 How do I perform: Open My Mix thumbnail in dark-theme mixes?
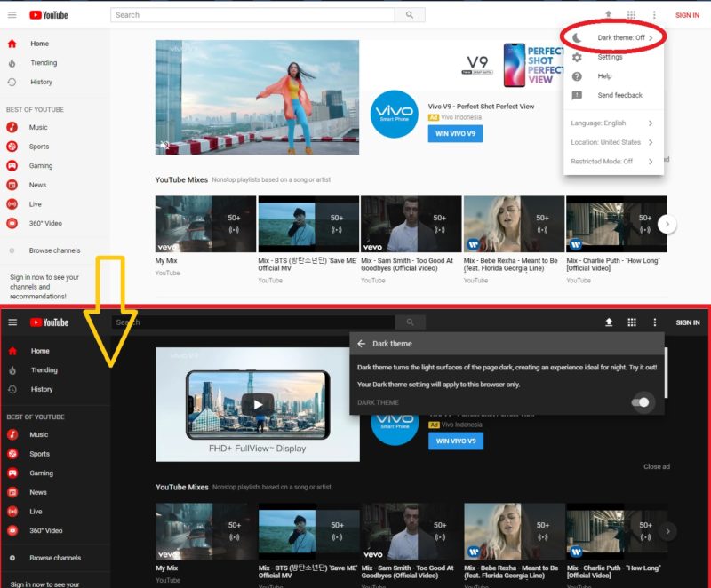(206, 531)
